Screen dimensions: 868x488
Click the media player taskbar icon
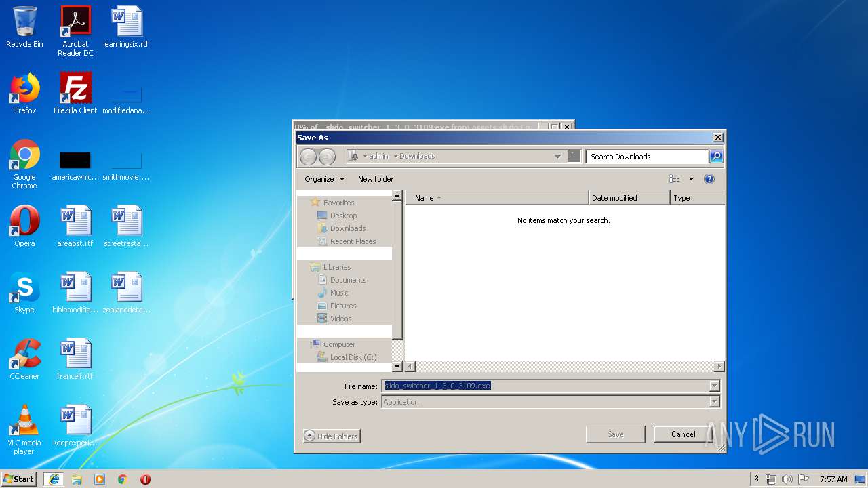click(x=100, y=479)
